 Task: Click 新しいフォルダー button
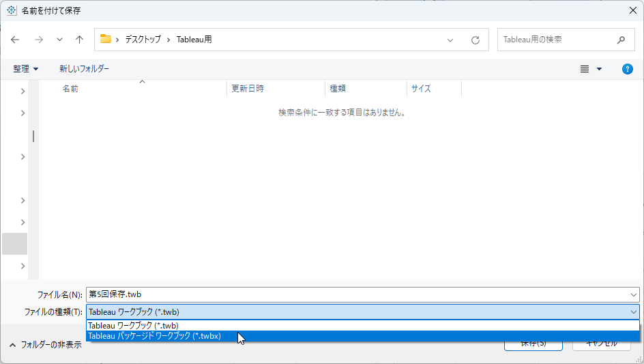pyautogui.click(x=84, y=69)
